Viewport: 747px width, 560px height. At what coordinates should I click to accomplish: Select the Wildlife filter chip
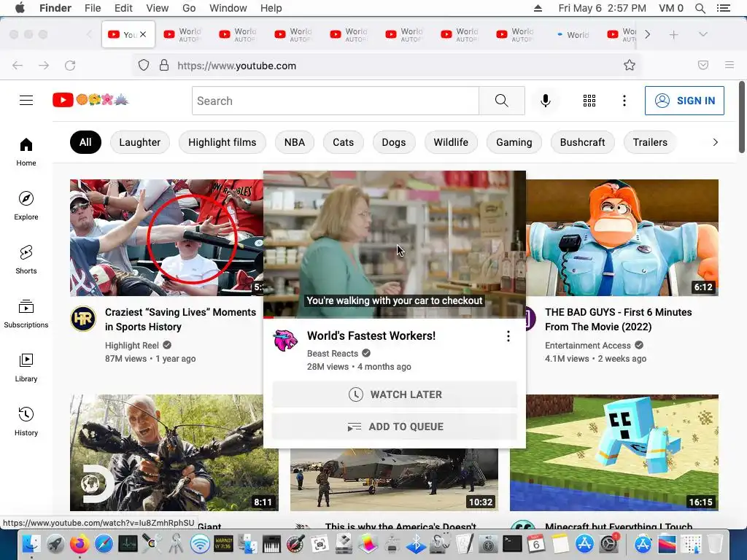coord(451,142)
